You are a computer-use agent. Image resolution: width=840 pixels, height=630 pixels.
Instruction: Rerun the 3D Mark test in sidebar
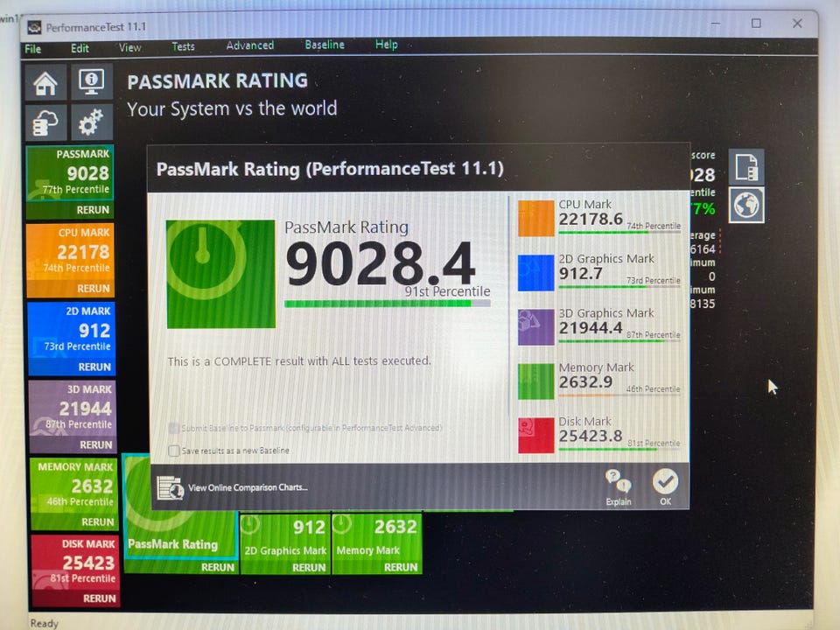pos(96,444)
